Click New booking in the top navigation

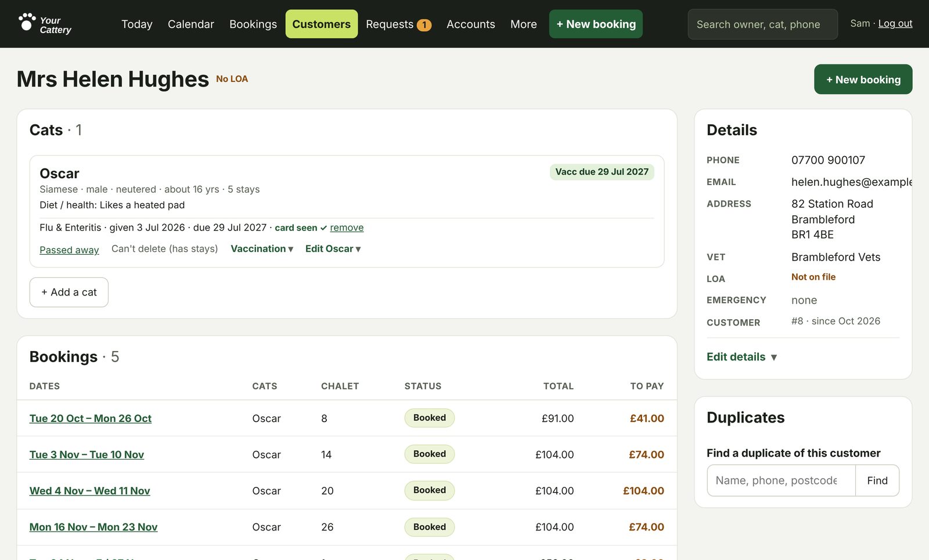[596, 24]
